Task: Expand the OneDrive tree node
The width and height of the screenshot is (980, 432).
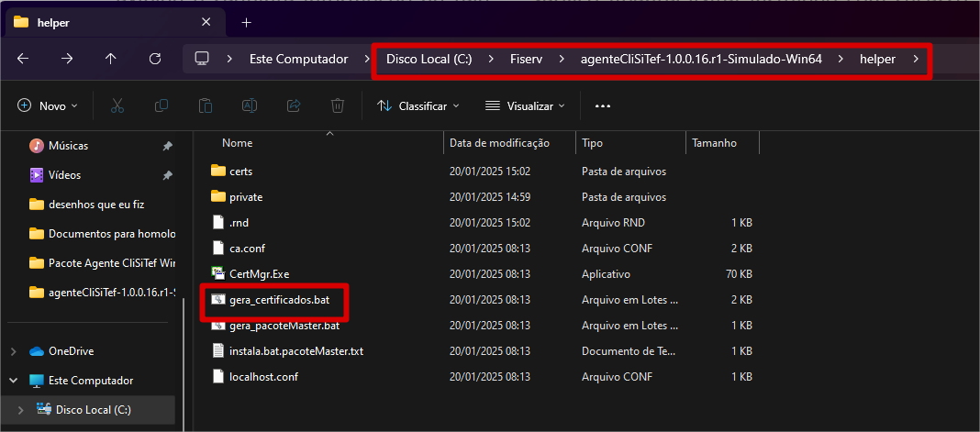Action: 13,351
